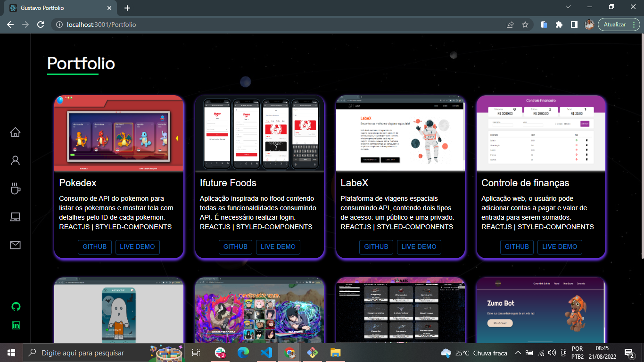Open the Windows notification center icon
Screen dimensions: 644x362
click(629, 353)
